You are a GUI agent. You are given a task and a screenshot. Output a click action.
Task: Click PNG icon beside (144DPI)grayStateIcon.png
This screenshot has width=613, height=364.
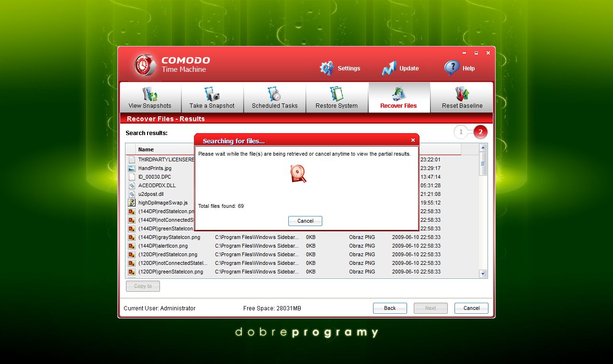point(131,237)
